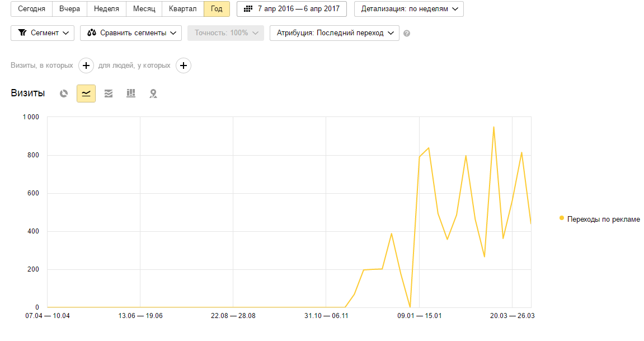Switch period to Квартал
The height and width of the screenshot is (341, 644).
click(182, 9)
